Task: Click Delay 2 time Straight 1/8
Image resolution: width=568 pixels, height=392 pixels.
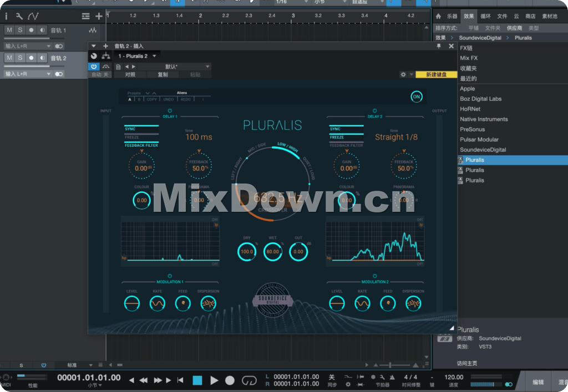Action: (x=396, y=137)
